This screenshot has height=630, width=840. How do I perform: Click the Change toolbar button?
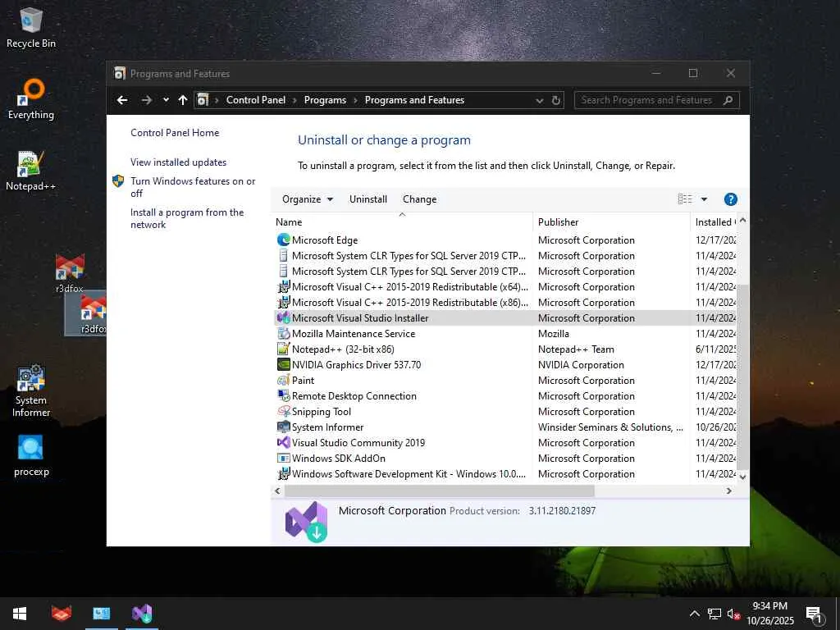click(x=419, y=199)
